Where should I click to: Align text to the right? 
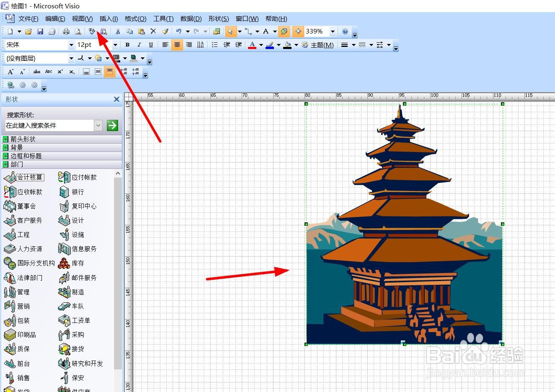[189, 45]
